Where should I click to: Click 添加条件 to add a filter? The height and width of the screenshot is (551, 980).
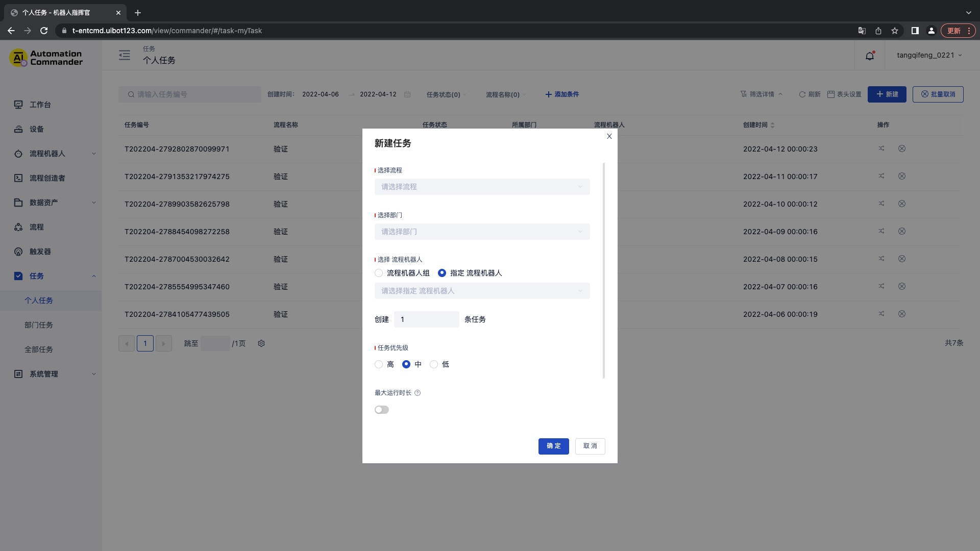coord(562,94)
